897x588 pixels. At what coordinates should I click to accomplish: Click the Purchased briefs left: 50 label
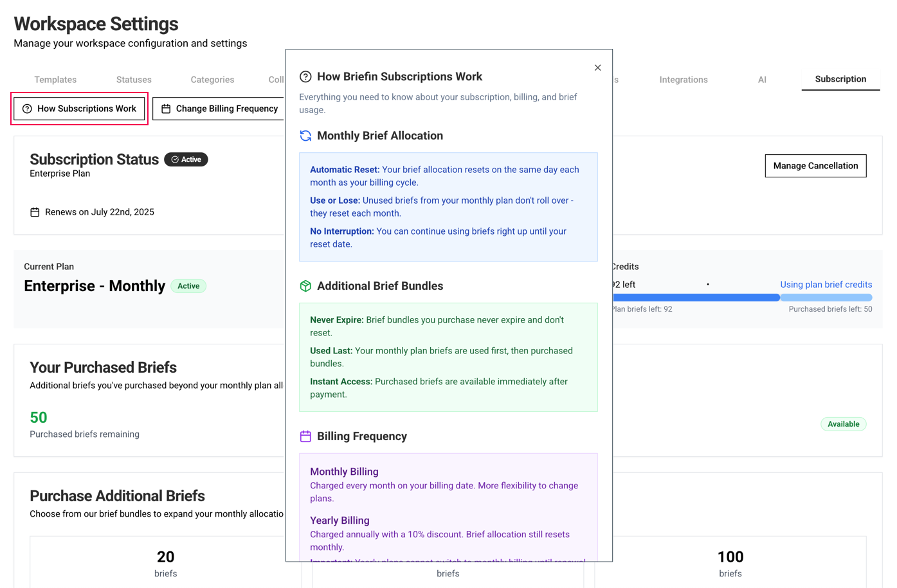(830, 309)
